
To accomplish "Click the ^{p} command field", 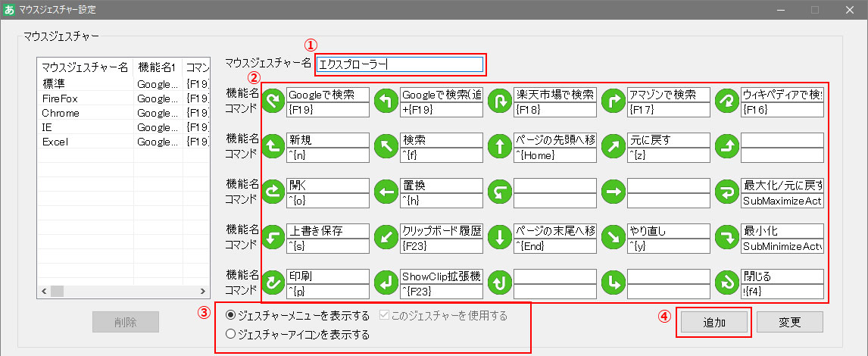I will [328, 291].
